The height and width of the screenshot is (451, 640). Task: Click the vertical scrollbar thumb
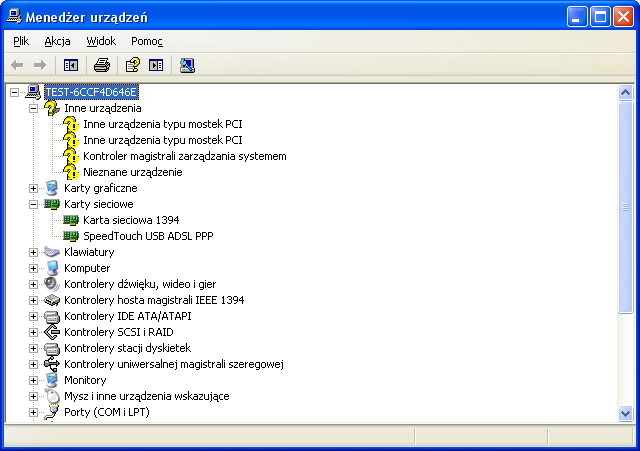pyautogui.click(x=625, y=207)
